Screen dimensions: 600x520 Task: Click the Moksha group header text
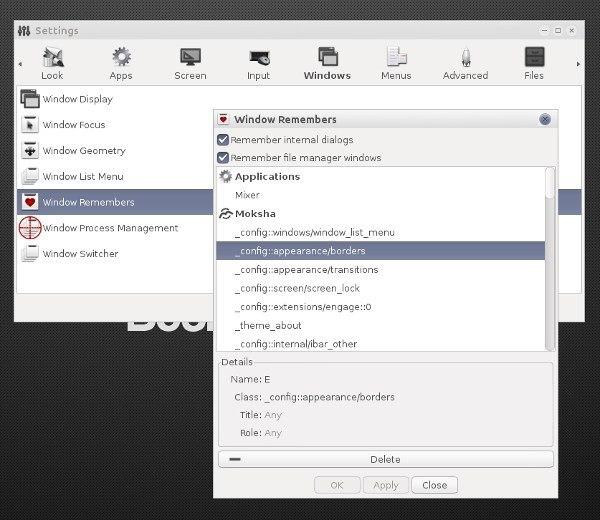coord(255,214)
